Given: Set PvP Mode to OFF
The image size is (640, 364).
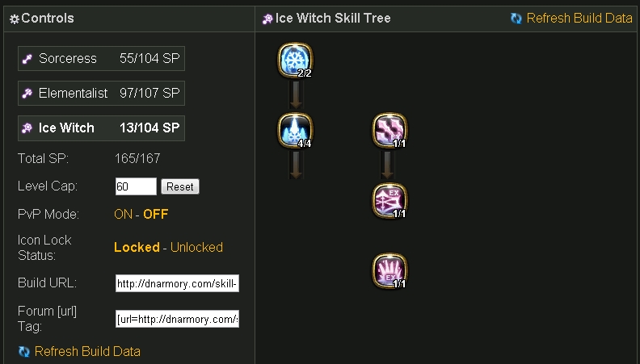Looking at the screenshot, I should [x=155, y=214].
